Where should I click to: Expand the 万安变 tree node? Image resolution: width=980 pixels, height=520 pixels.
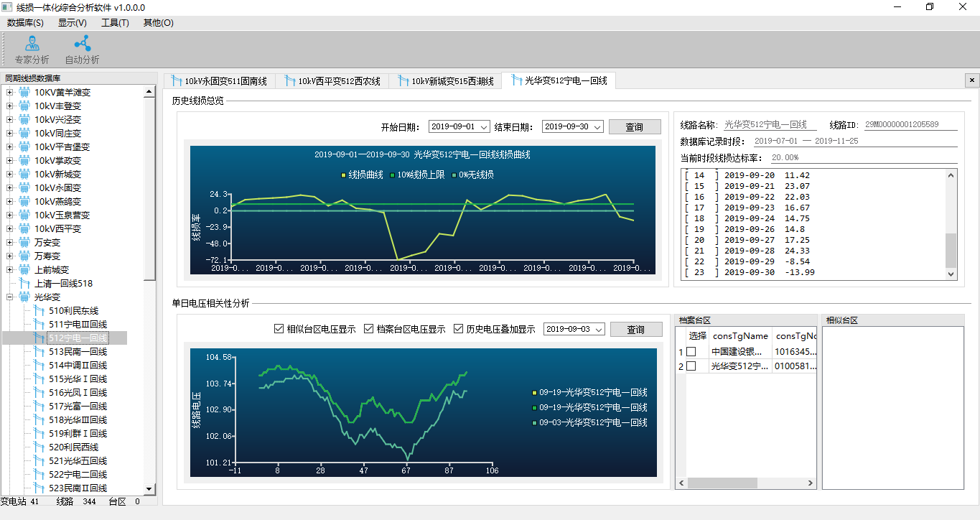[9, 242]
